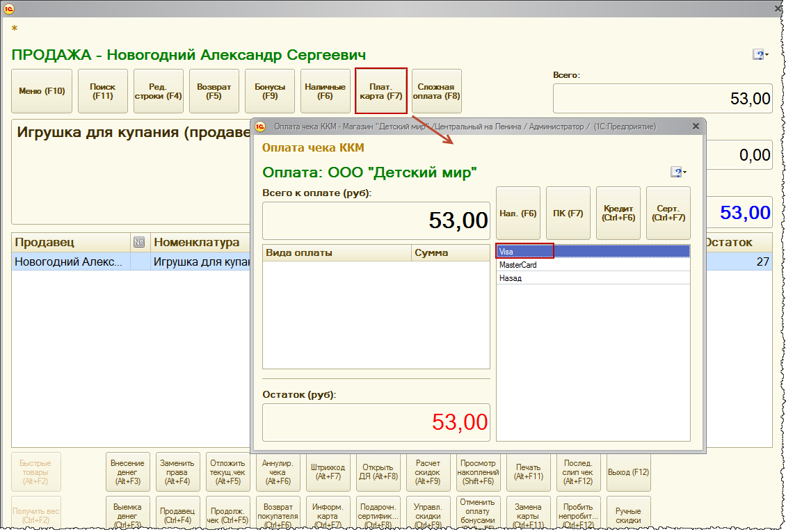Screen dimensions: 786x532
Task: Click Выемка денег (Ctrl+F3)
Action: (x=127, y=513)
